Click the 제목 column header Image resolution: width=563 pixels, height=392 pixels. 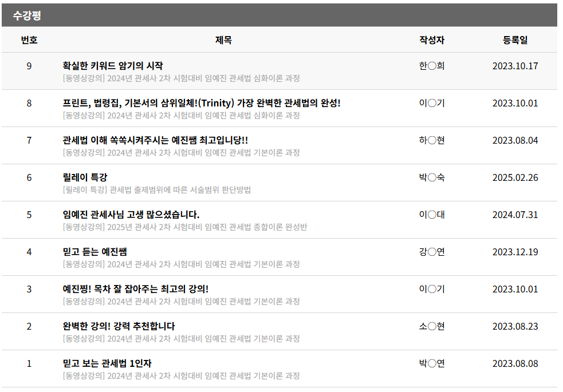point(223,40)
